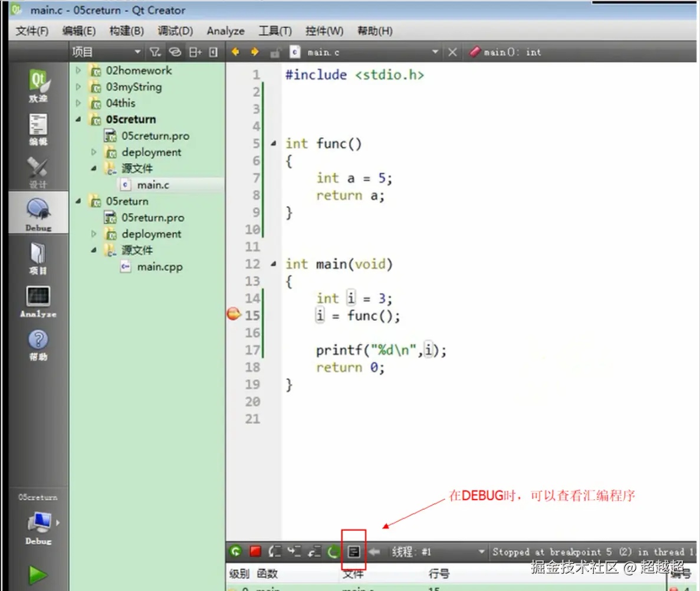The image size is (700, 591).
Task: Go forward with yellow right arrow
Action: coord(254,52)
